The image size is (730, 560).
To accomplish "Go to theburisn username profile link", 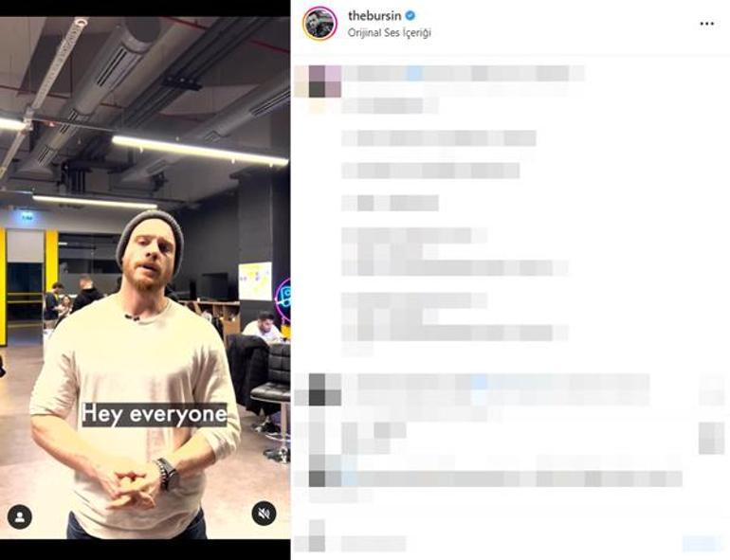I will (374, 15).
